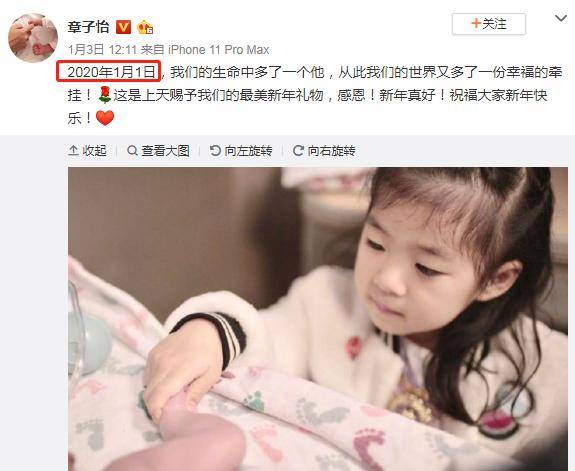Expand the post options chevron

(561, 18)
